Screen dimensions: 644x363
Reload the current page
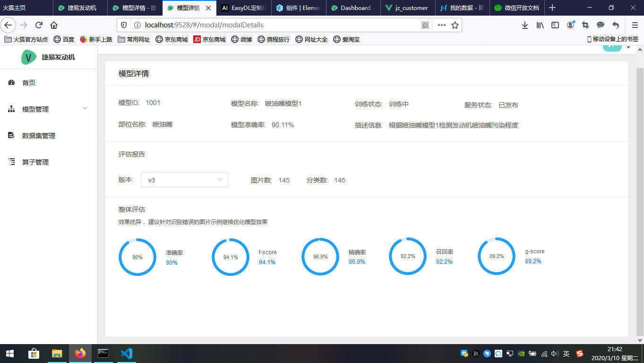[x=39, y=25]
